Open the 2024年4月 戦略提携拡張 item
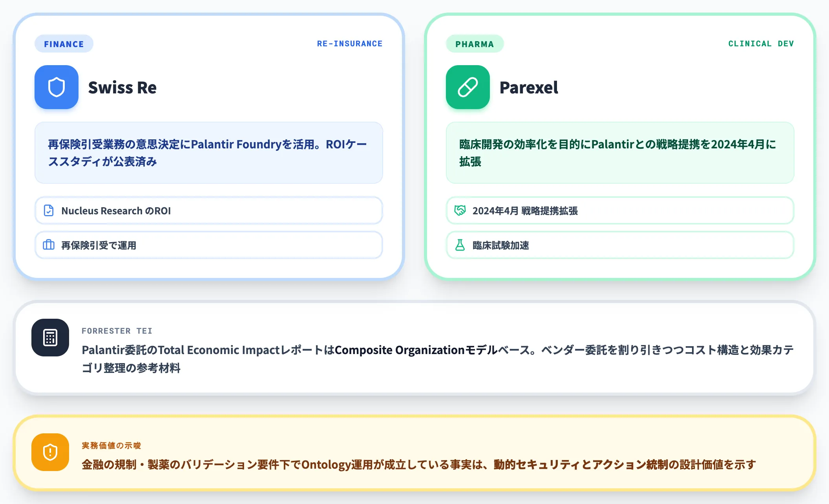 (x=620, y=210)
